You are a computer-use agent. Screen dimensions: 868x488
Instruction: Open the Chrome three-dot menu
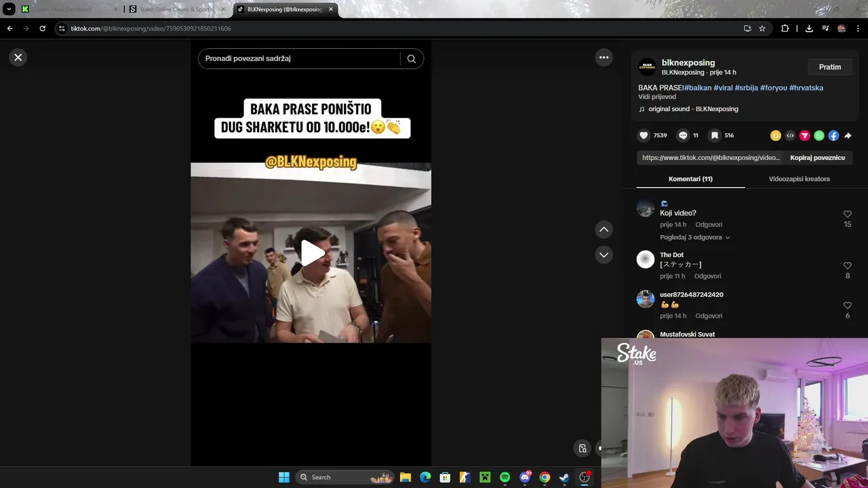(x=858, y=28)
